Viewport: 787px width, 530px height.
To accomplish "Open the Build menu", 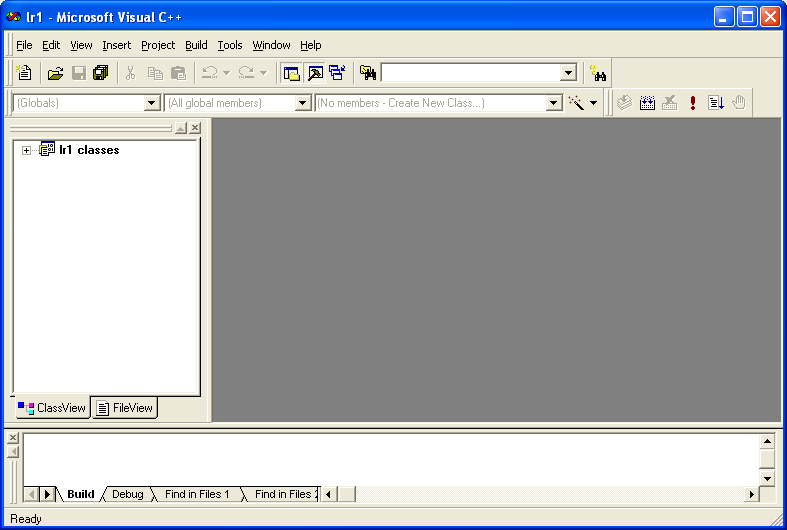I will tap(196, 45).
